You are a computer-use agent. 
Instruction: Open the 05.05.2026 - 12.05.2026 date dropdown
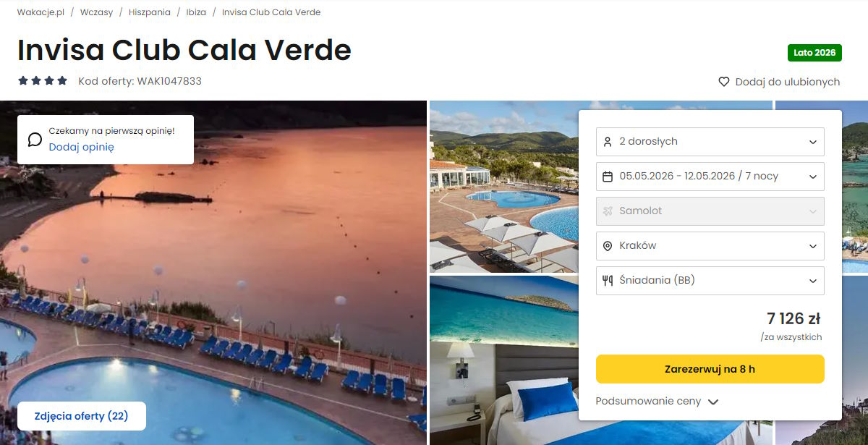(x=710, y=177)
